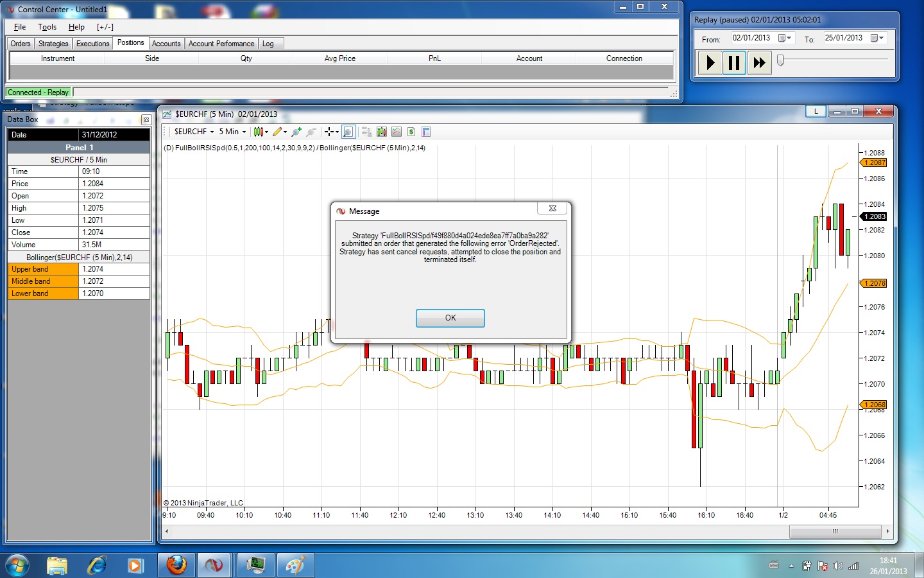Open the 5 Min interval dropdown
Screen dimensions: 924x578
tap(232, 132)
